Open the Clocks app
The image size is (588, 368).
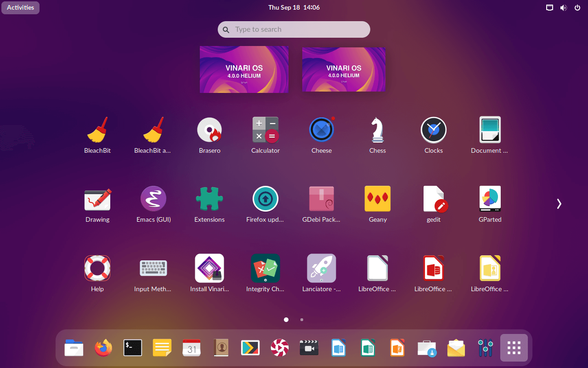(x=434, y=130)
